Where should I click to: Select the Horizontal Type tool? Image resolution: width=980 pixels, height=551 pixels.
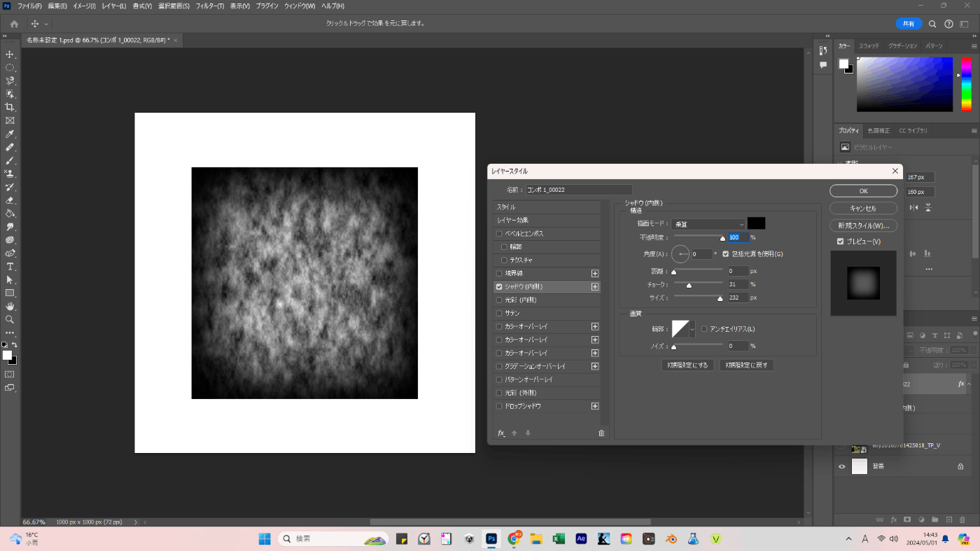click(10, 267)
